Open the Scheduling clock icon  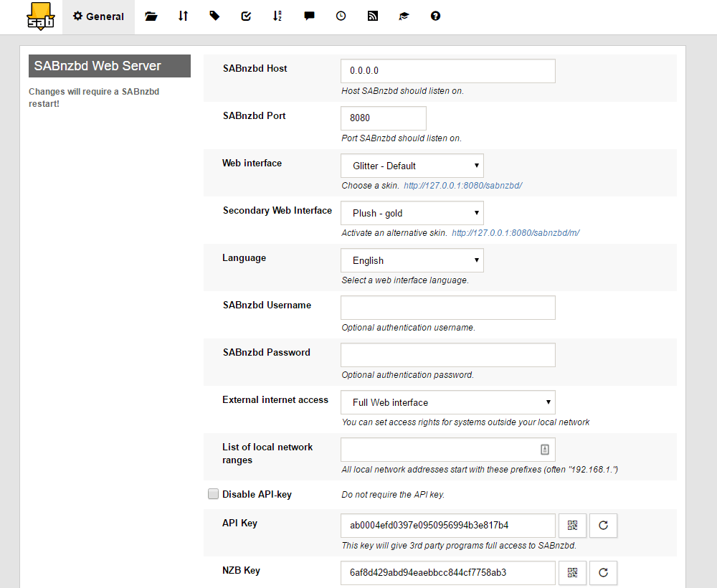341,16
